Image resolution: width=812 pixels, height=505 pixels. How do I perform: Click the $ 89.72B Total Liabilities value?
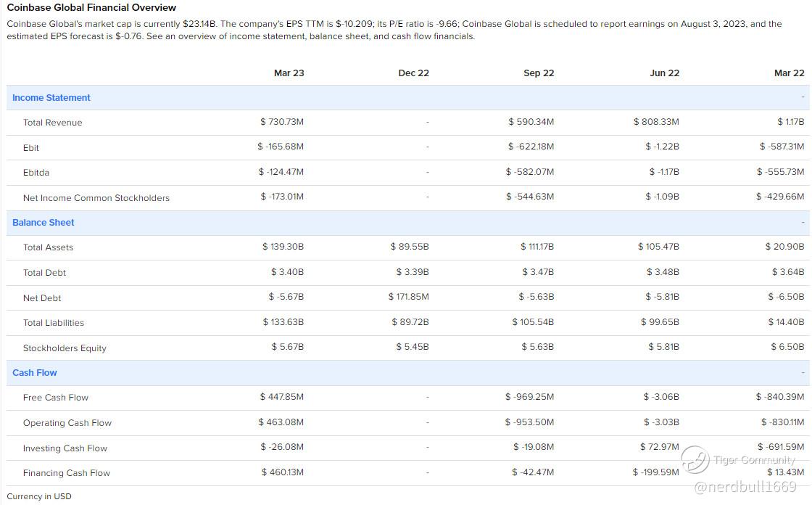point(410,322)
